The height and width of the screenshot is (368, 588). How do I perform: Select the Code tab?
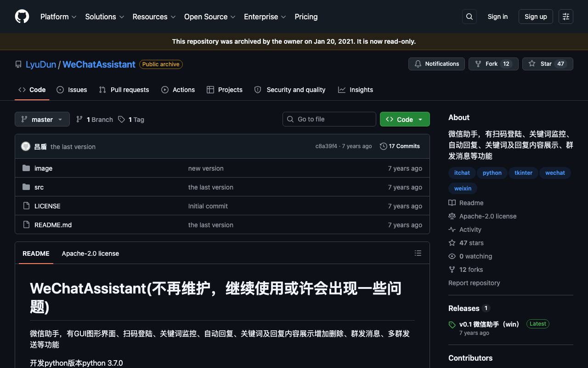pos(32,90)
